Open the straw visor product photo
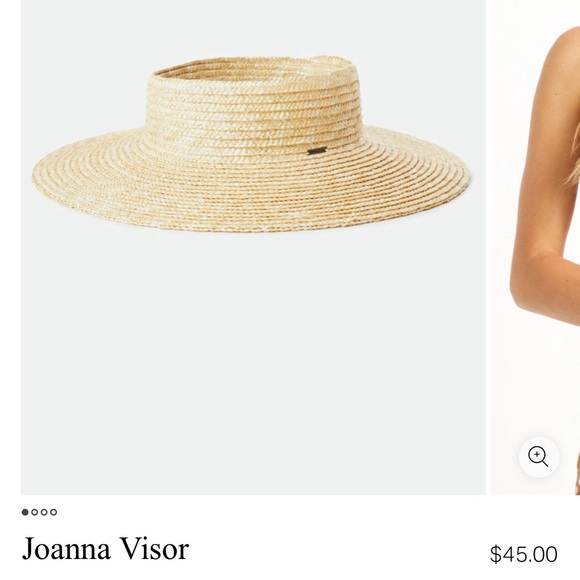Viewport: 580px width, 580px height. tap(253, 247)
